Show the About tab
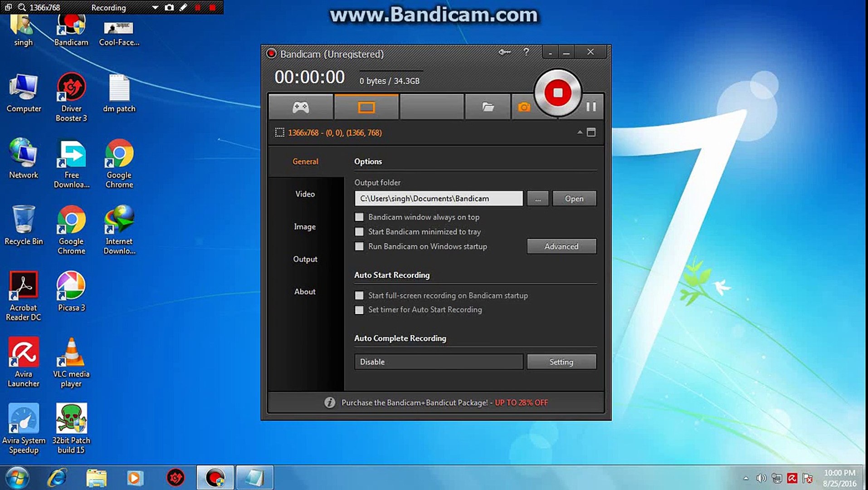Viewport: 868px width, 490px height. pos(305,292)
